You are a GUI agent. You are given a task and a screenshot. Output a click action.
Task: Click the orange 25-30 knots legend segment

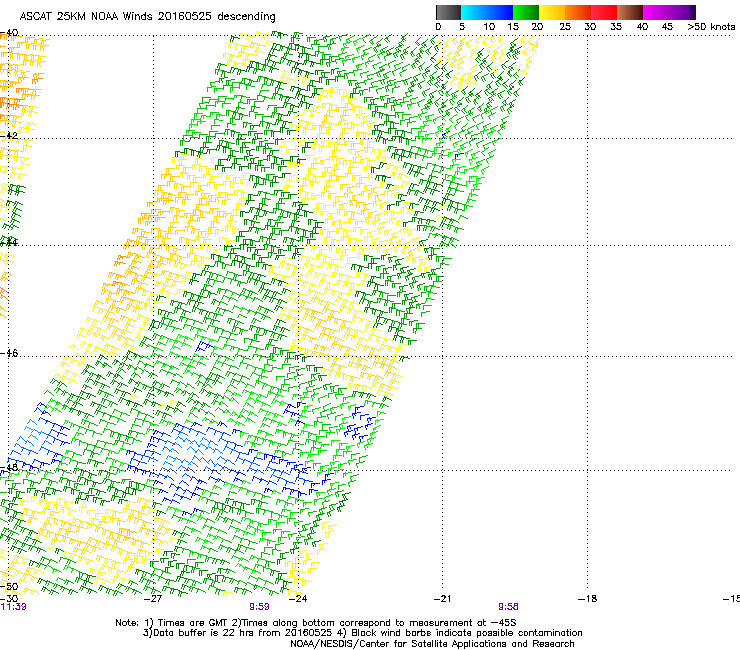click(x=578, y=12)
